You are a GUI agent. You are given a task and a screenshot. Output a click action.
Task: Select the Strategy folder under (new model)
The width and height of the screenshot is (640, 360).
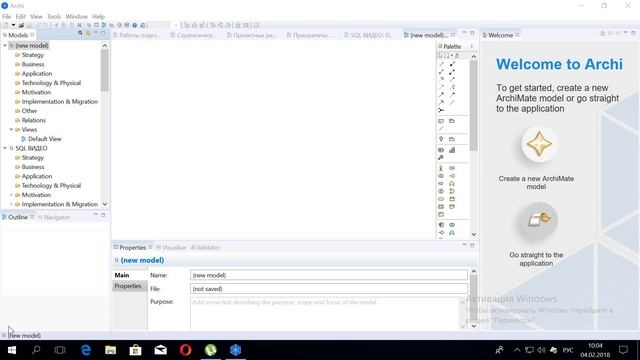pyautogui.click(x=32, y=55)
